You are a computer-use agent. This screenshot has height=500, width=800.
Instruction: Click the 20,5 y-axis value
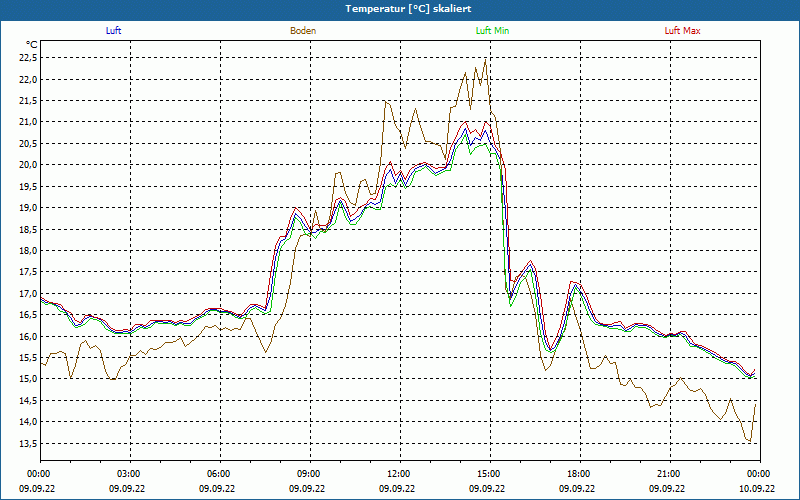tap(27, 143)
